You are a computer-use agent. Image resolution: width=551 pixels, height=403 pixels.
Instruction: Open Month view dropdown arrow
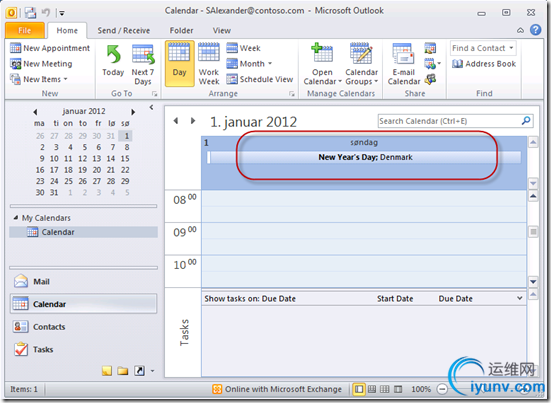click(270, 64)
